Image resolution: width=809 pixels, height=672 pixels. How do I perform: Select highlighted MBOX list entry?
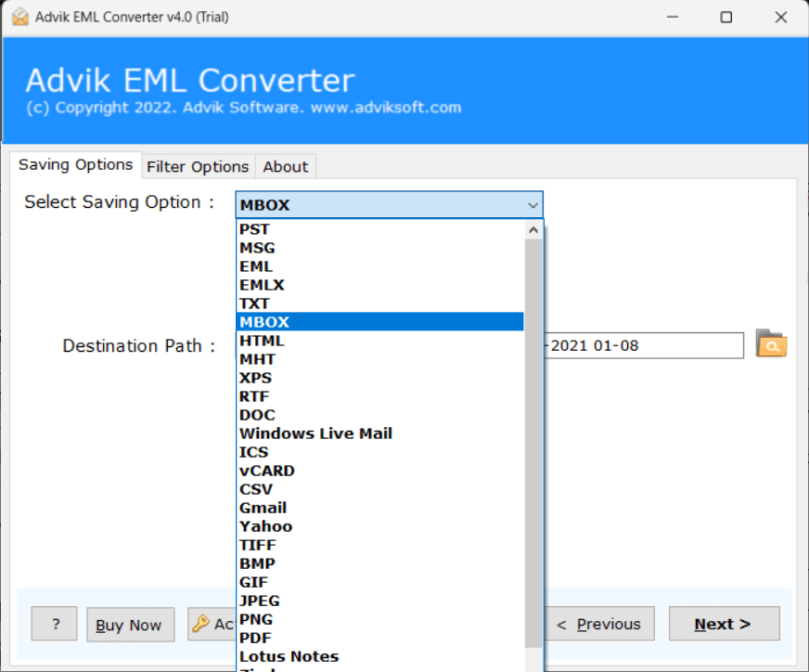pos(380,322)
